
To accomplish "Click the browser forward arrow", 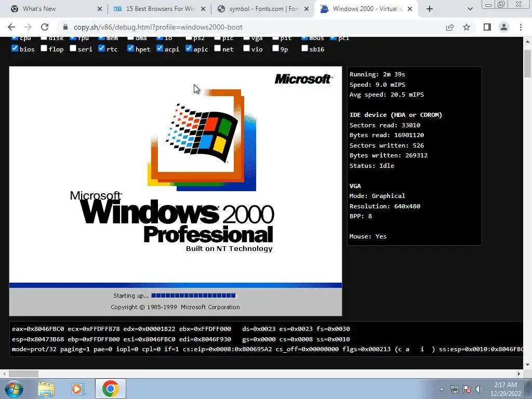I will 28,27.
